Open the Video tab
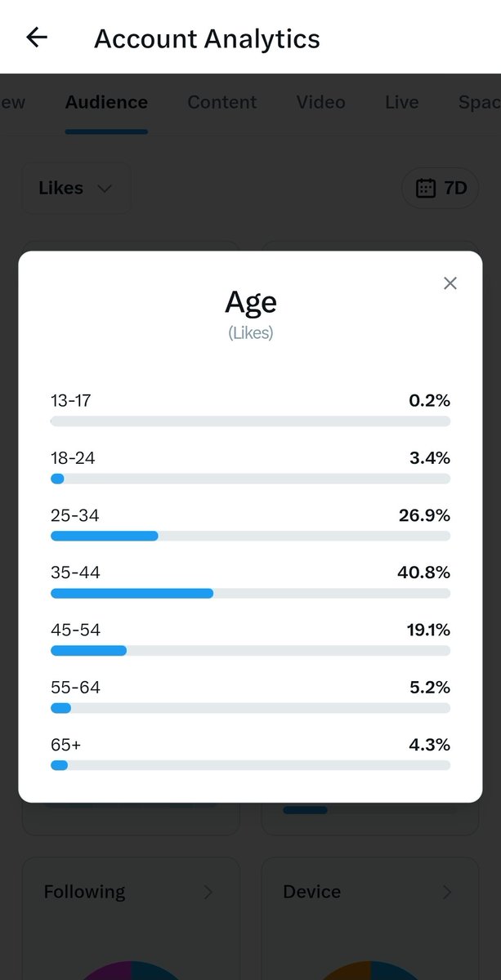Image resolution: width=501 pixels, height=980 pixels. (320, 102)
